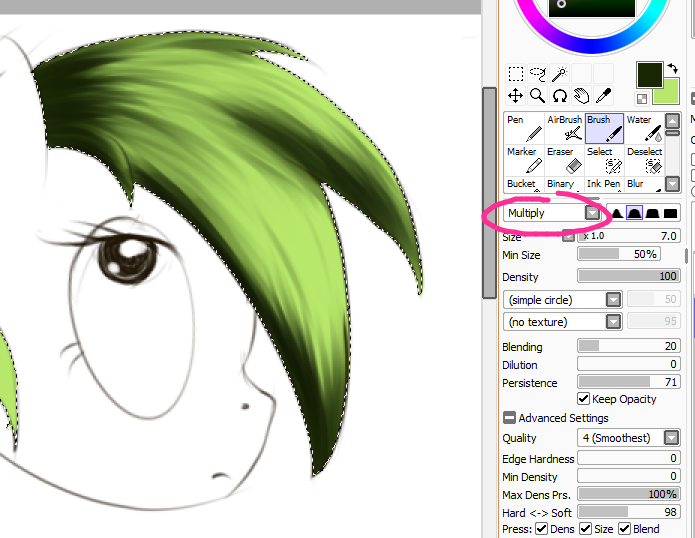The width and height of the screenshot is (695, 538).
Task: Select the AirBrush tool preset
Action: coord(564,127)
